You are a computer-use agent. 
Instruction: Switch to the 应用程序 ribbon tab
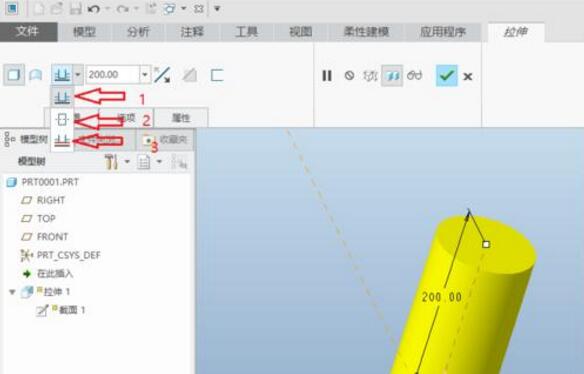click(443, 32)
